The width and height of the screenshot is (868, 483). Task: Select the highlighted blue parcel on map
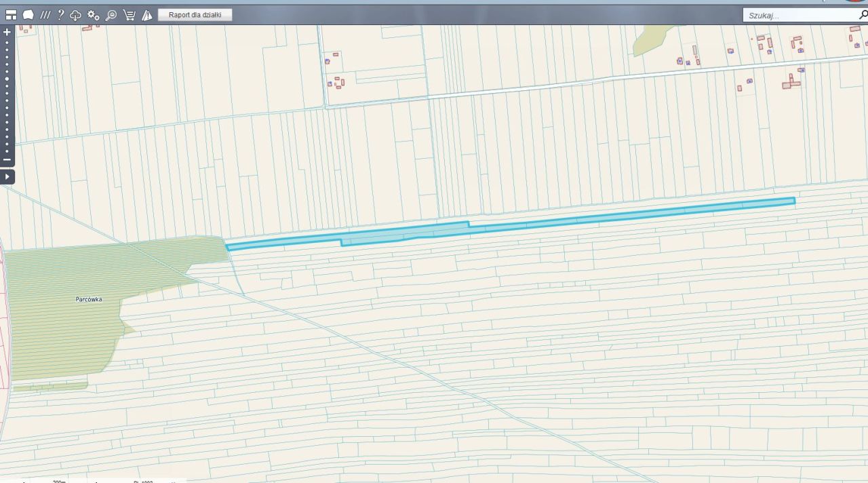click(x=509, y=223)
